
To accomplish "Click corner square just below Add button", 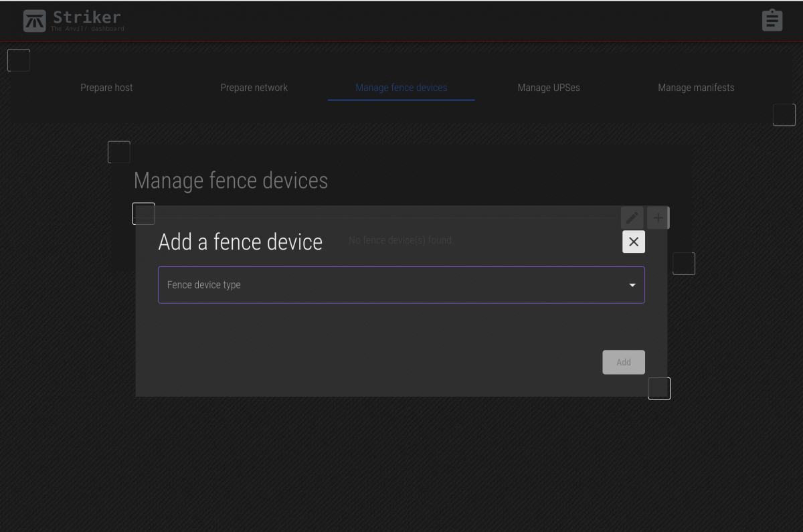I will point(659,388).
